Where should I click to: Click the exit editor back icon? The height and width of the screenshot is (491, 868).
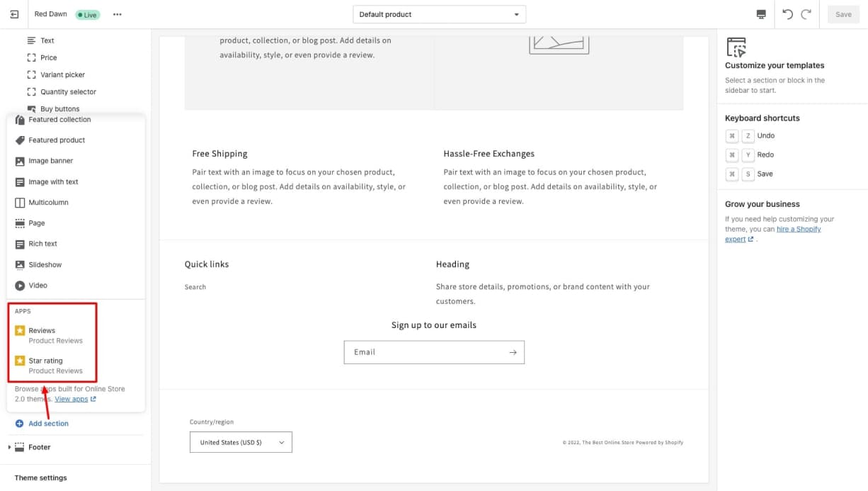pyautogui.click(x=14, y=14)
